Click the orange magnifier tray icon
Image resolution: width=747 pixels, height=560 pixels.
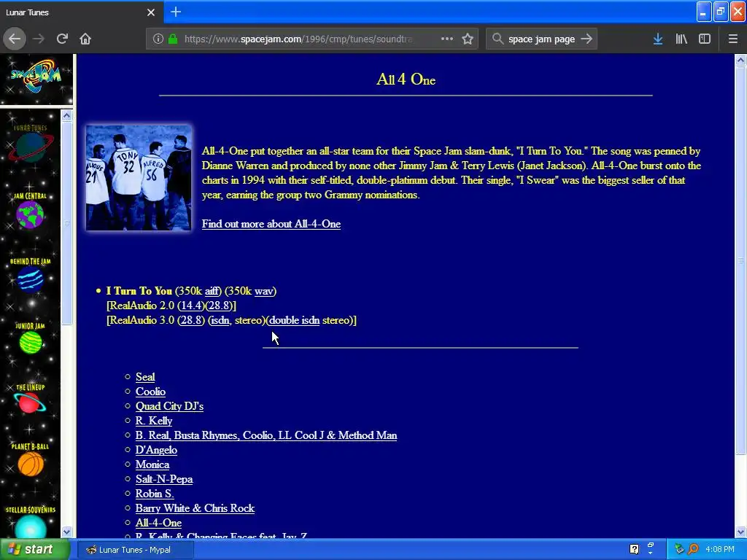point(694,549)
